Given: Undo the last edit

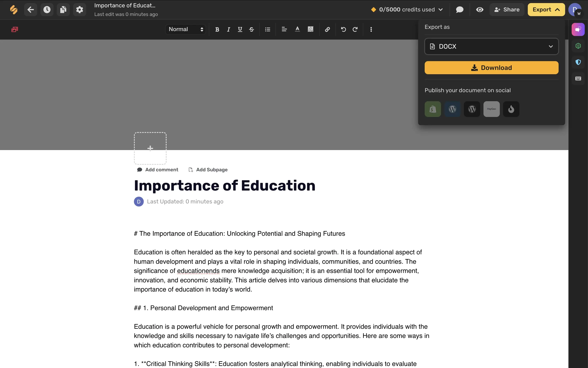Looking at the screenshot, I should 343,29.
